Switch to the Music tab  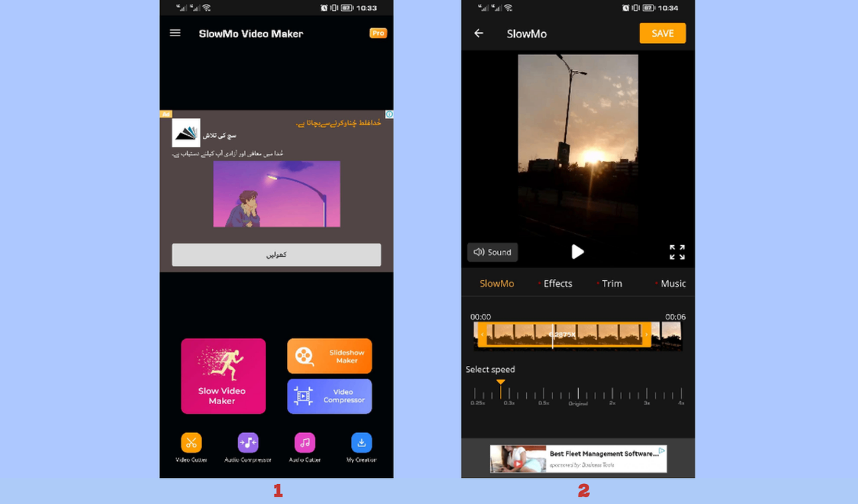(x=673, y=283)
